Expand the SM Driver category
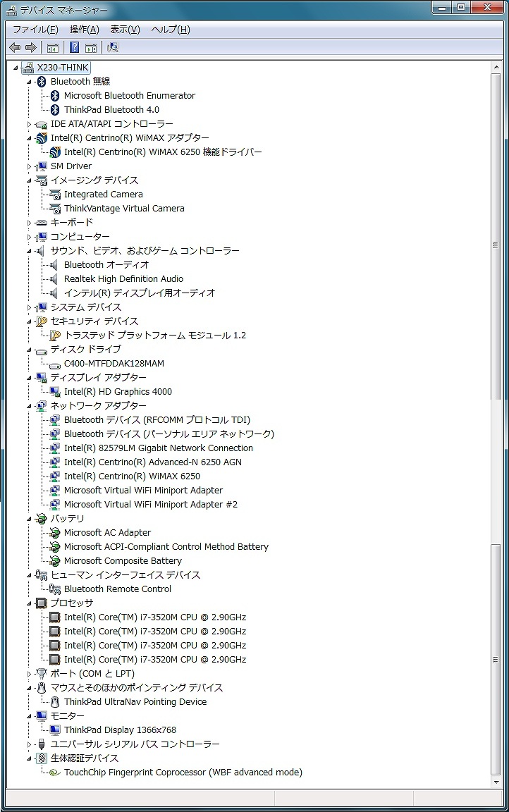509x812 pixels. (x=29, y=167)
